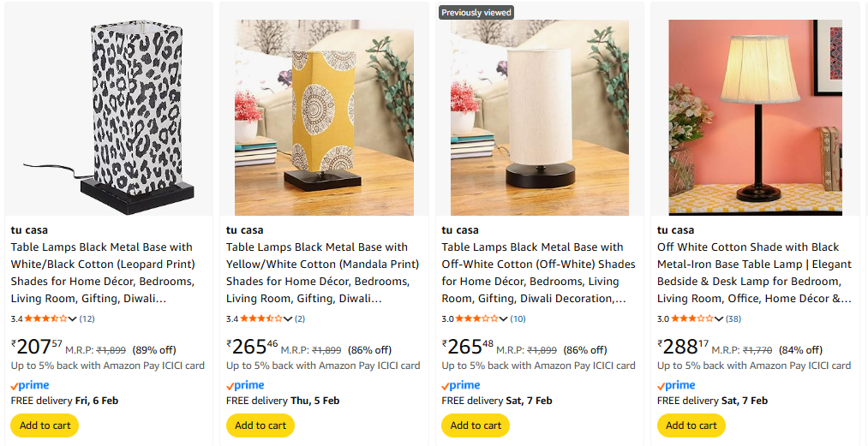Expand rating chevron on mandala print lamp
The height and width of the screenshot is (446, 868).
point(288,319)
